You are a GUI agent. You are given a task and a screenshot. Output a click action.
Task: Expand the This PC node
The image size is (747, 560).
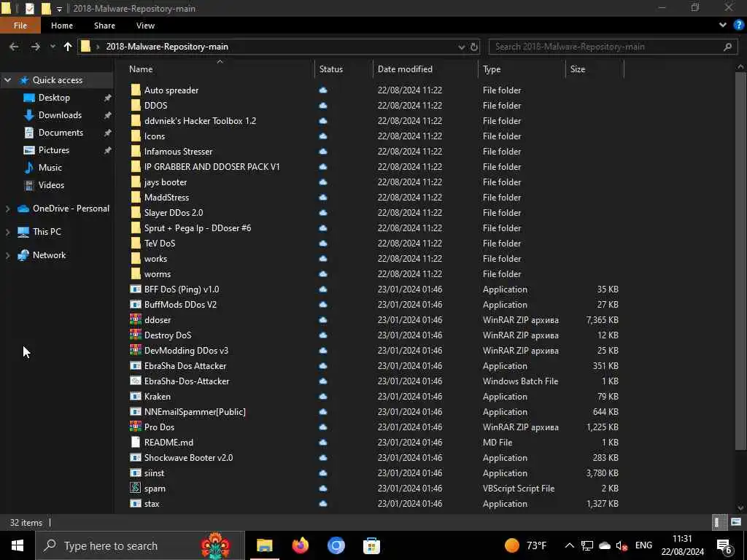coord(7,232)
